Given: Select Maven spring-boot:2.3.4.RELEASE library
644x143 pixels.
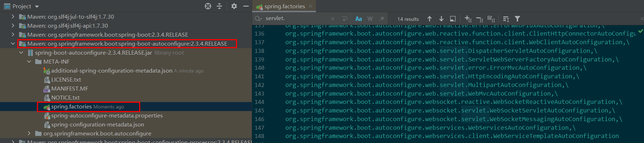Looking at the screenshot, I should [108, 34].
